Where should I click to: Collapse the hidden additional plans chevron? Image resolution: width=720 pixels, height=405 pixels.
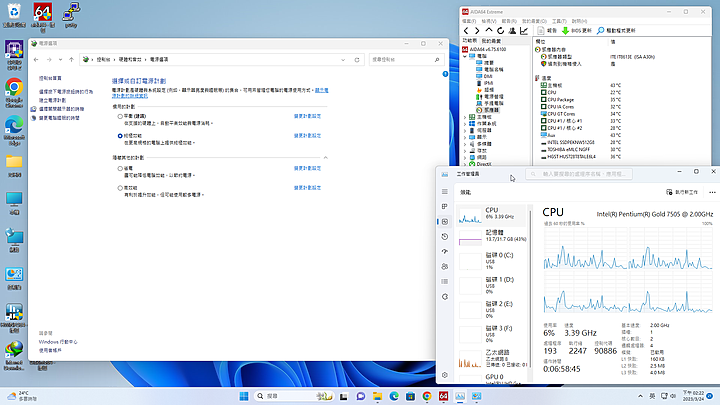point(326,158)
